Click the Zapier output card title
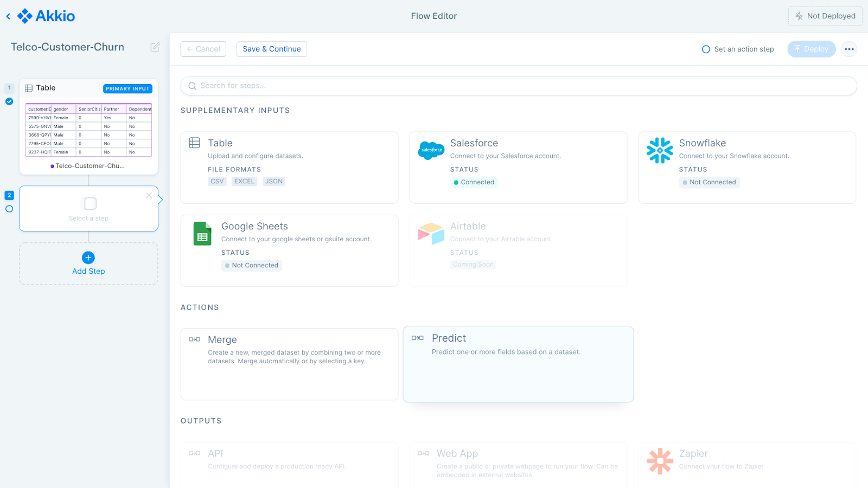The height and width of the screenshot is (488, 868). [x=693, y=454]
